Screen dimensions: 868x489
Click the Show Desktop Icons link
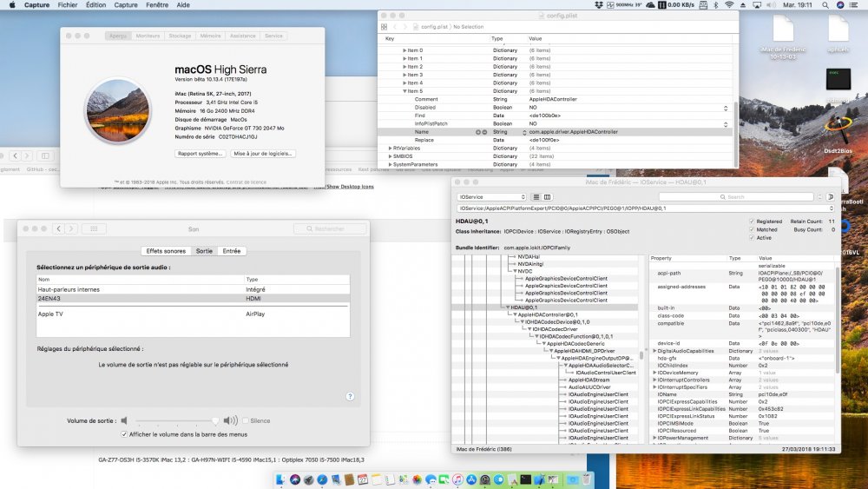pyautogui.click(x=350, y=187)
